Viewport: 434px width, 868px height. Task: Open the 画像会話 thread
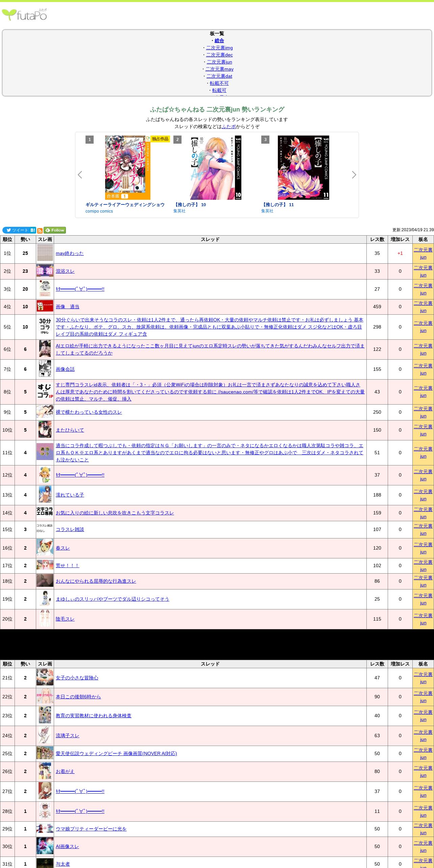(65, 369)
